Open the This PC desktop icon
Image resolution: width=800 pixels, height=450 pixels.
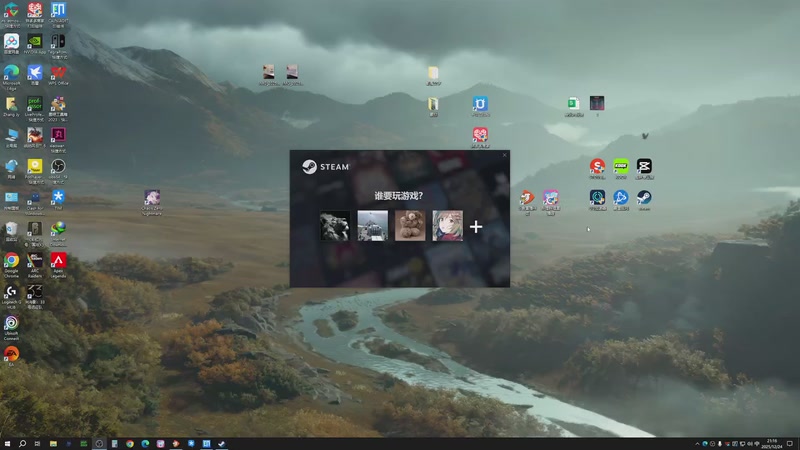11,138
